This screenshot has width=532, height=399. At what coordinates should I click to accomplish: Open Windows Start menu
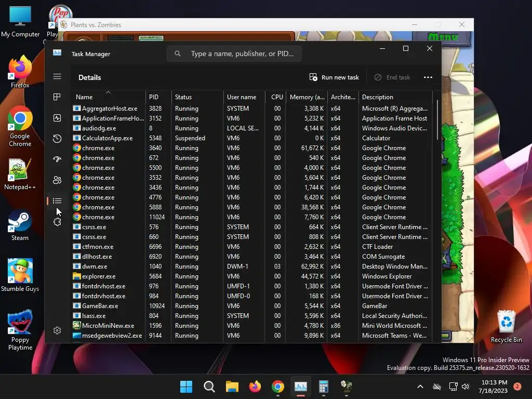187,387
